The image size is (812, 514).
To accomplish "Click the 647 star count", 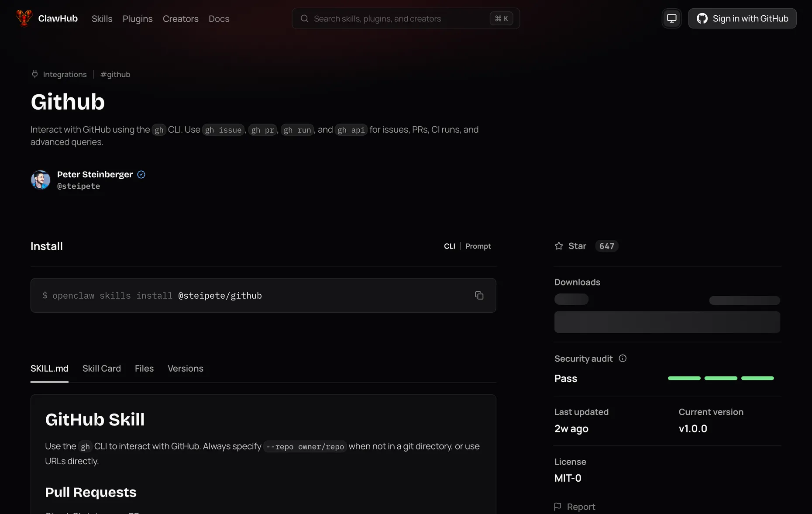I will (606, 246).
